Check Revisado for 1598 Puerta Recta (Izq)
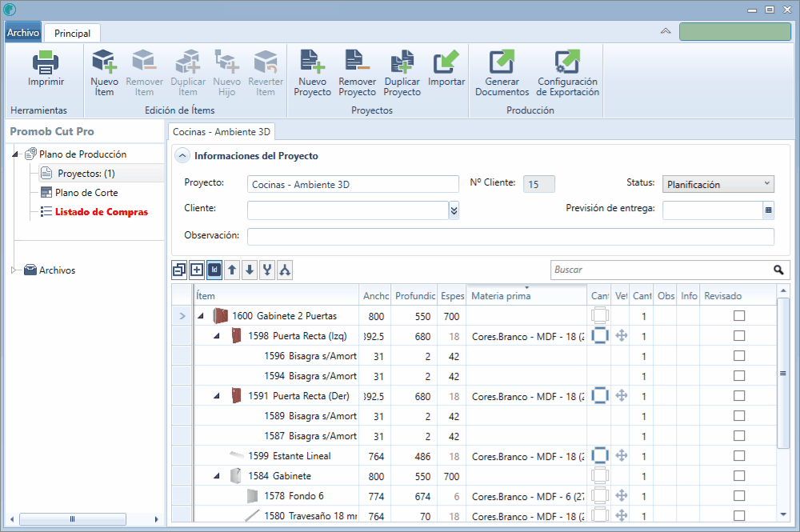The height and width of the screenshot is (532, 800). click(738, 336)
